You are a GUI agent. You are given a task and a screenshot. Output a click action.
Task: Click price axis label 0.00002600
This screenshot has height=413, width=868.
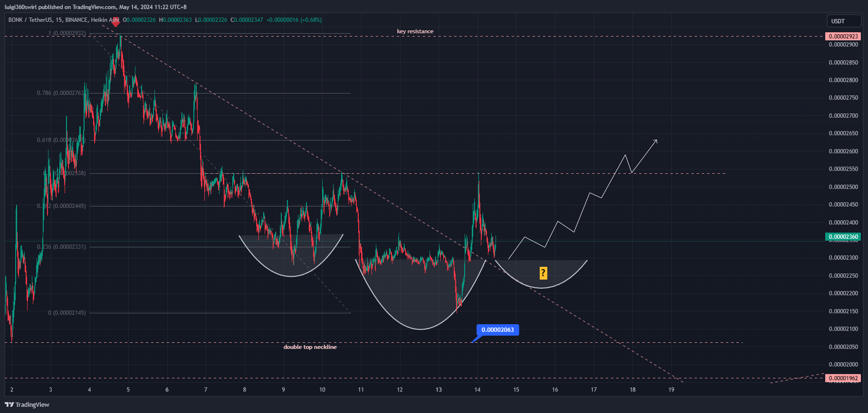[x=843, y=151]
